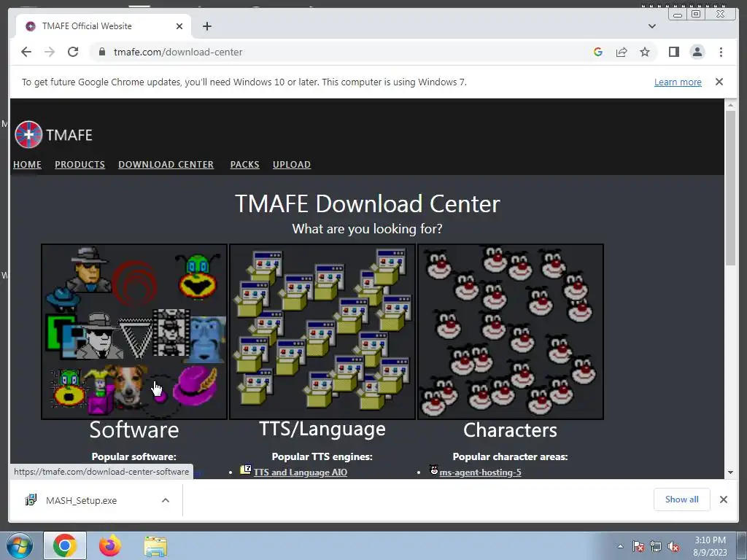The image size is (747, 560).
Task: Launch Firefox from the taskbar
Action: click(x=110, y=545)
